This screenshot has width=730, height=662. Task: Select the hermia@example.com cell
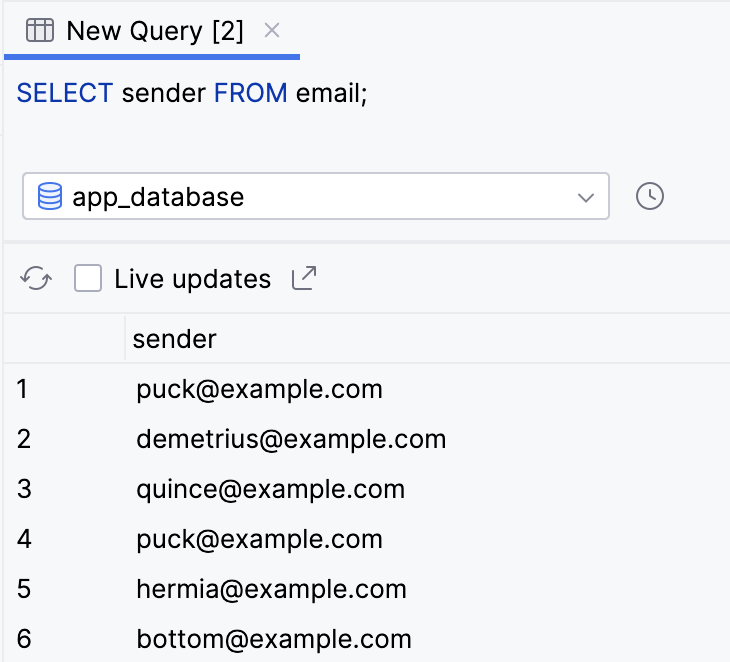(x=271, y=589)
